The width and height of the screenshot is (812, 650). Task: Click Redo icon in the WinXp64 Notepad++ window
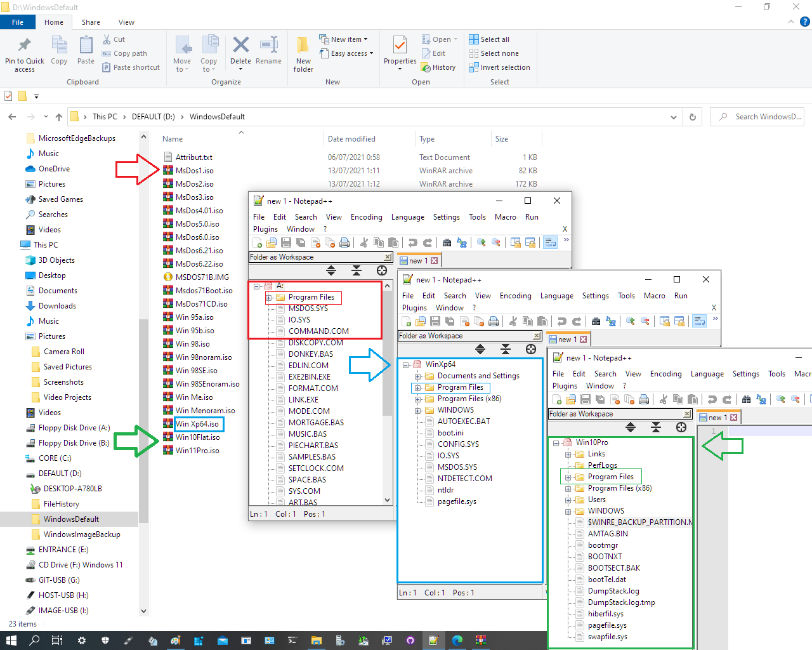577,321
